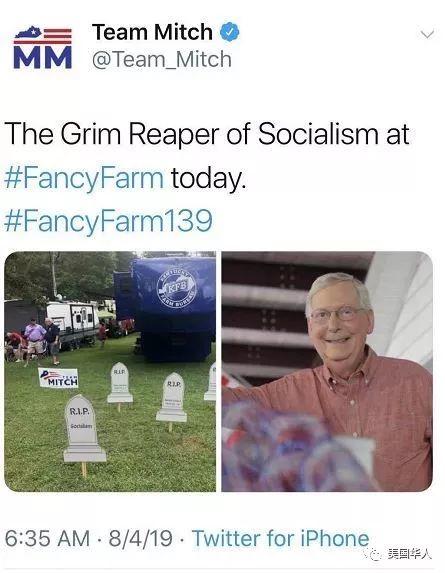Click the 6:35 AM tweet timestamp
445x573 pixels.
tap(47, 538)
